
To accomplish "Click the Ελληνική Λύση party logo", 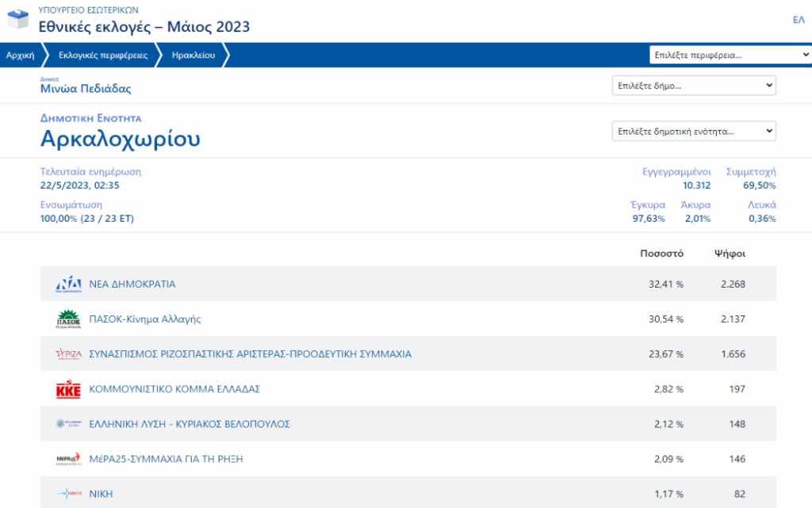I will coord(68,424).
